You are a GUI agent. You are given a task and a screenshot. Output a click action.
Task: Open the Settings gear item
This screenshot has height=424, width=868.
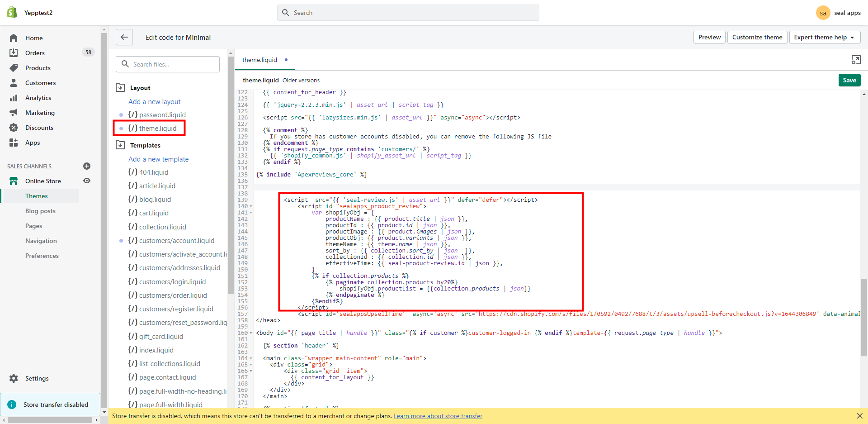coord(37,378)
